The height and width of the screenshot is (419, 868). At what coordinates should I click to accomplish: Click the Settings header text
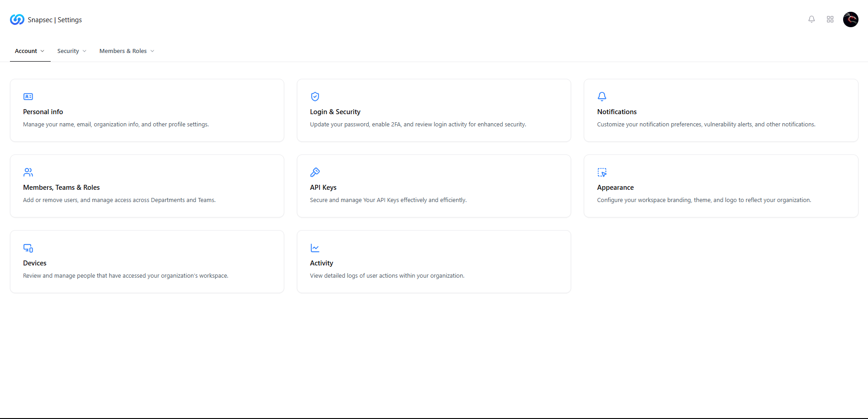[x=69, y=19]
